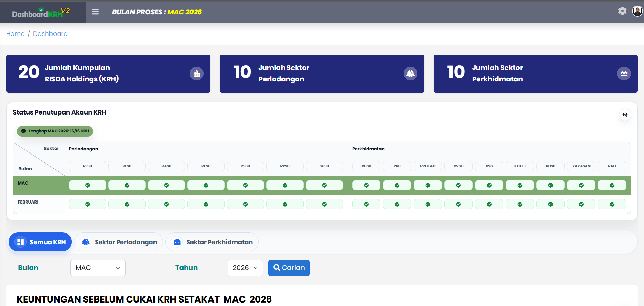Click the RESB column header
Viewport: 644px width, 306px height.
tap(88, 166)
